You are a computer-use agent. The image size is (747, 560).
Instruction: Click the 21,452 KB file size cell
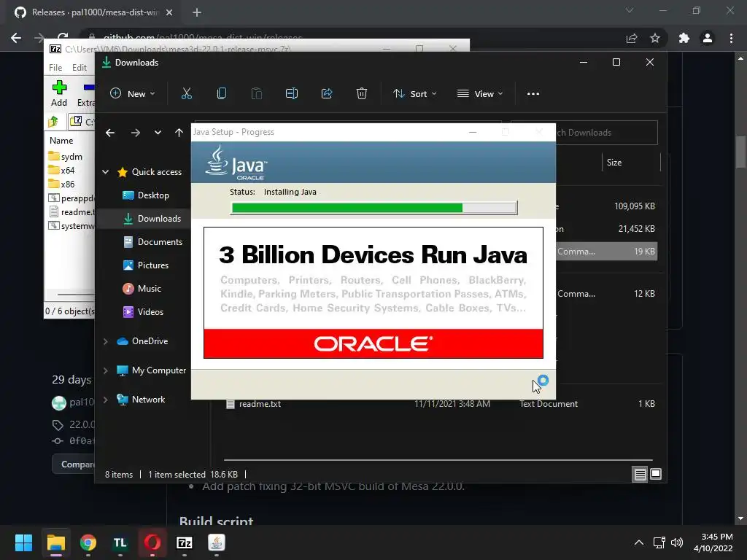(636, 229)
